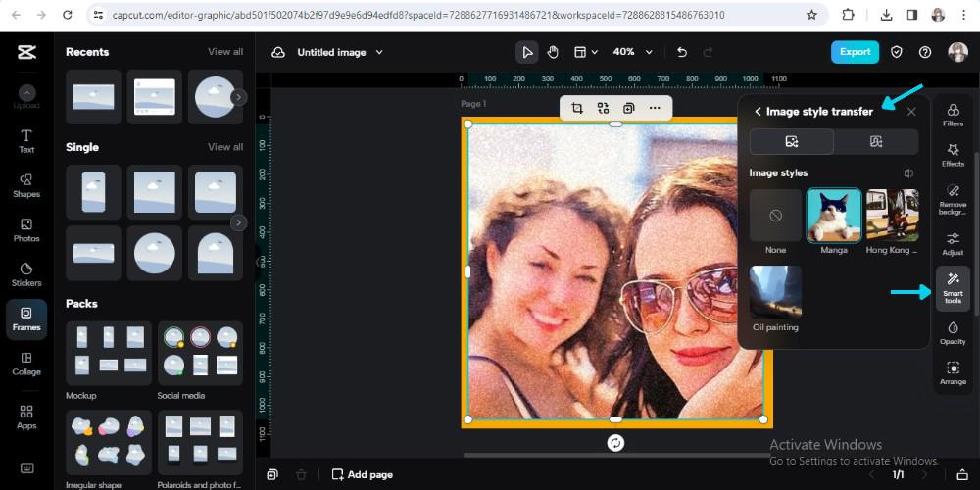Screen dimensions: 980x490
Task: Select the Manga image style
Action: pyautogui.click(x=834, y=216)
